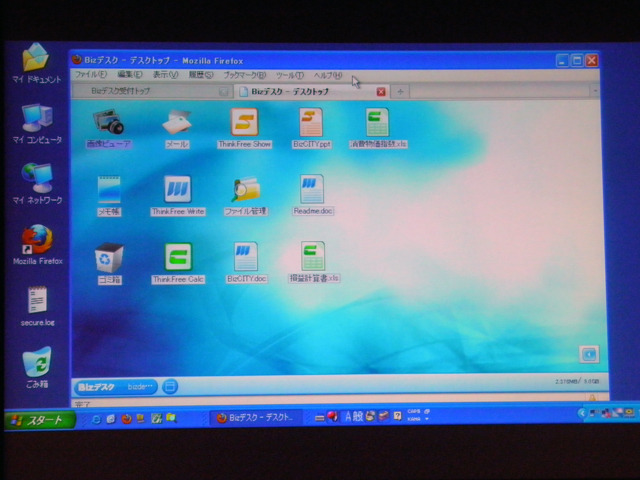The image size is (640, 480).
Task: Open the Mozilla Firefox desktop shortcut
Action: 38,244
